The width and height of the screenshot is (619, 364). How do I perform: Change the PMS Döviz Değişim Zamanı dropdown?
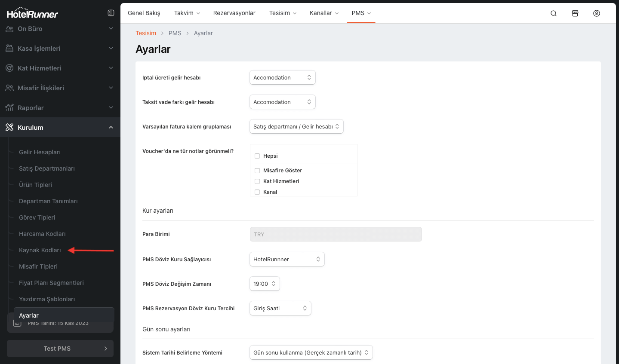(x=265, y=284)
